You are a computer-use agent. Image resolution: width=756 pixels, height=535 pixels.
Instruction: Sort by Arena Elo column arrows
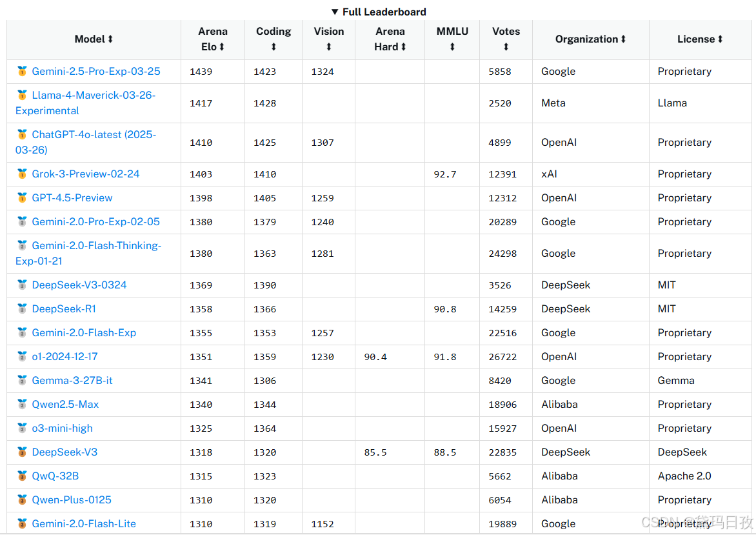[222, 47]
